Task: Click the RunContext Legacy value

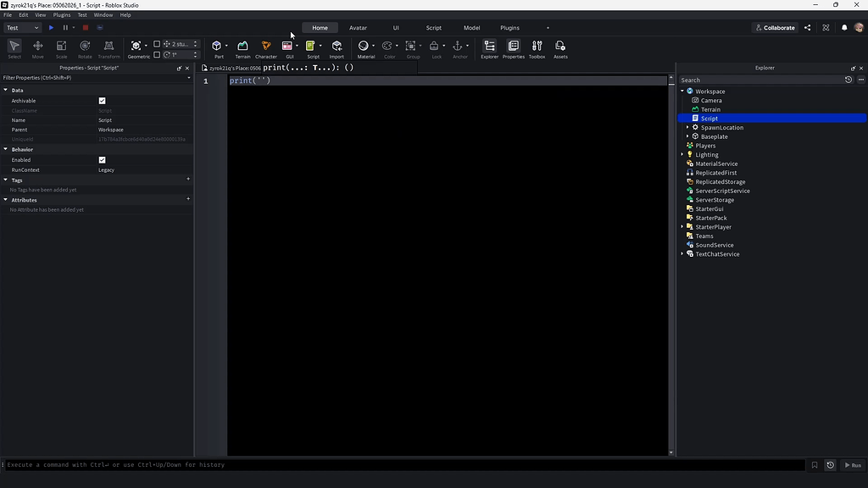Action: click(106, 169)
